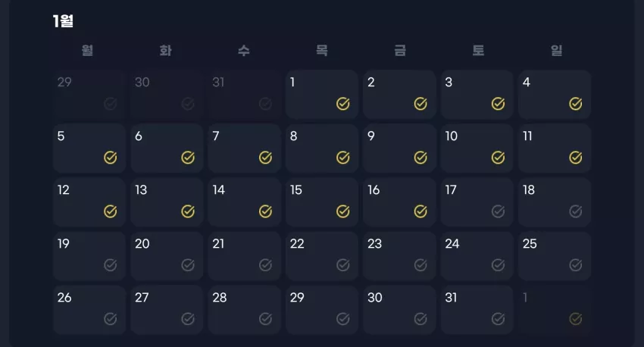Click the gray check icon on day 23
The image size is (644, 347).
[420, 265]
